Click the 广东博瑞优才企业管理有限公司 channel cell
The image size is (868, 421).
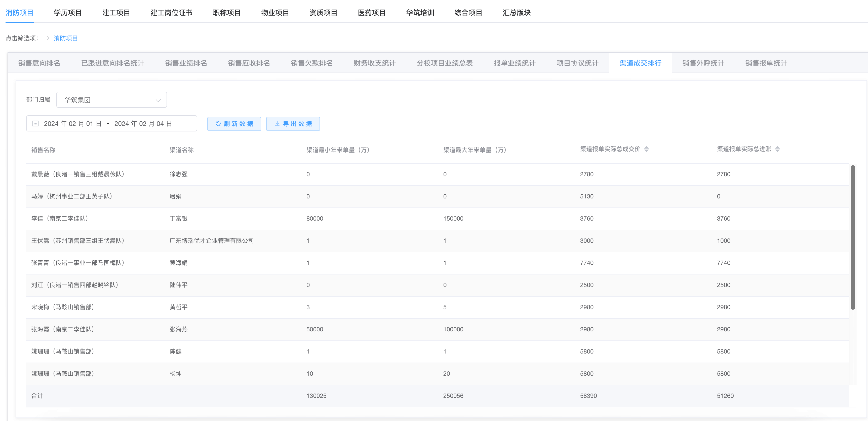pyautogui.click(x=212, y=240)
